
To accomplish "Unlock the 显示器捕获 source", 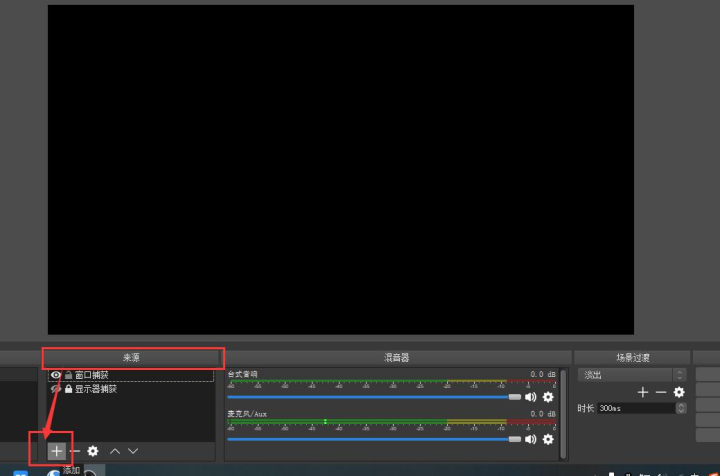I will click(x=68, y=389).
